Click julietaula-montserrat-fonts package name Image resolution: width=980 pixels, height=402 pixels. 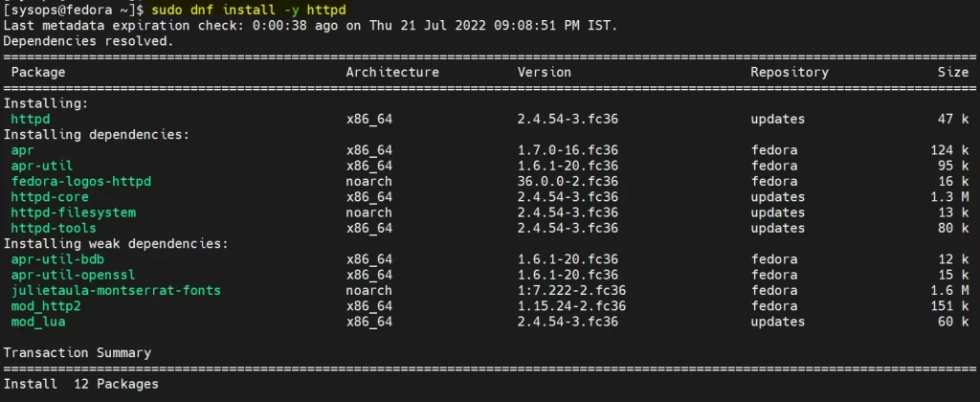pyautogui.click(x=116, y=291)
